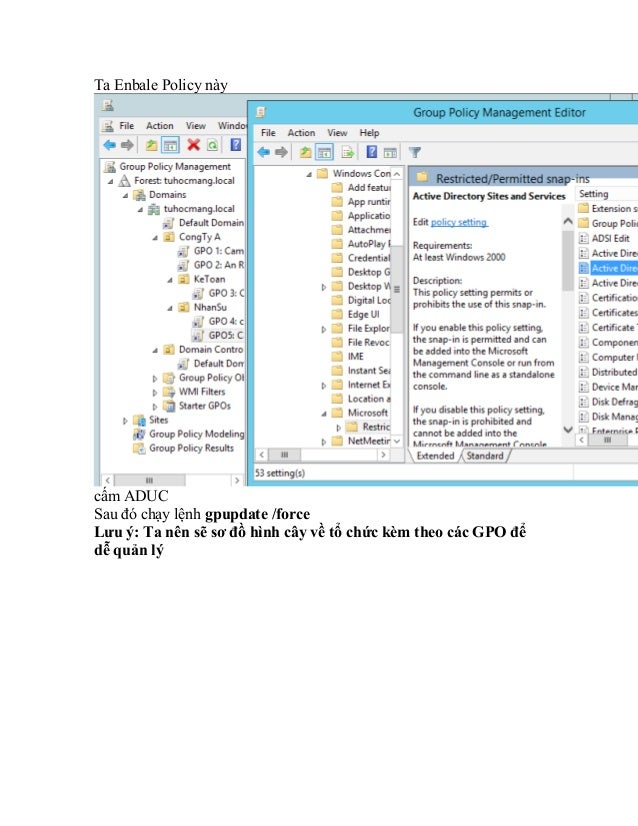Expand the WMI Filters node

pos(154,392)
